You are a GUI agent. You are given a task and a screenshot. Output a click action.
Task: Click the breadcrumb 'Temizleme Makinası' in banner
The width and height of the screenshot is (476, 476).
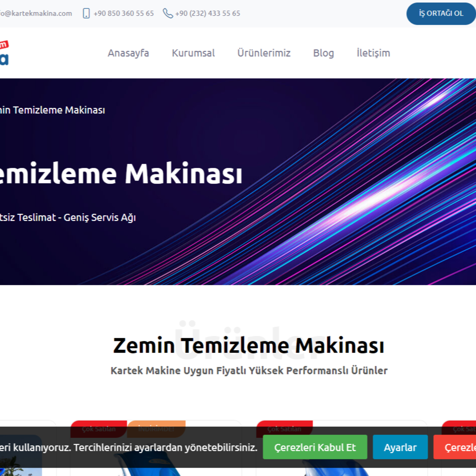click(x=59, y=110)
